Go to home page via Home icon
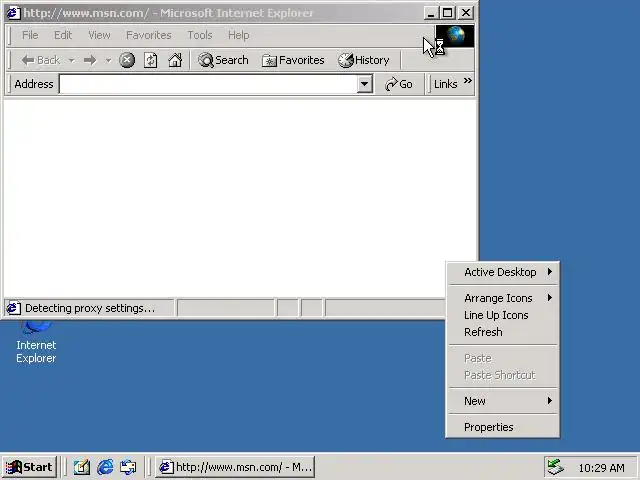 click(175, 60)
